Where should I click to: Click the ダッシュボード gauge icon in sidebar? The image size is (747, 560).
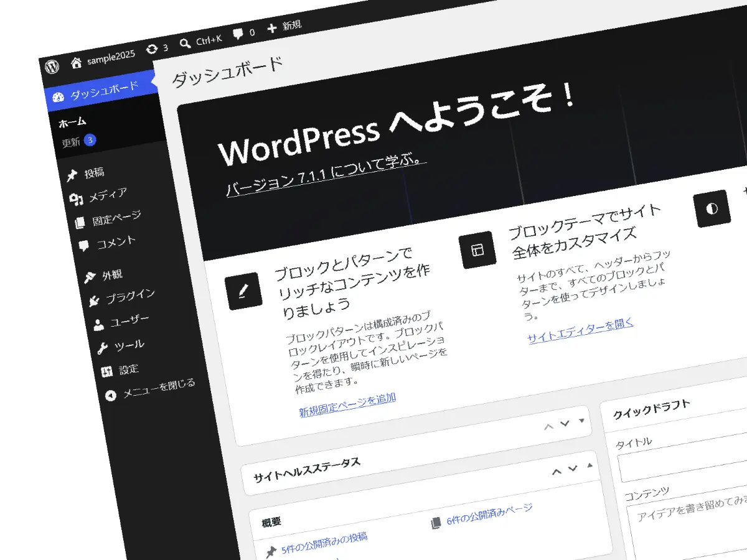click(59, 97)
